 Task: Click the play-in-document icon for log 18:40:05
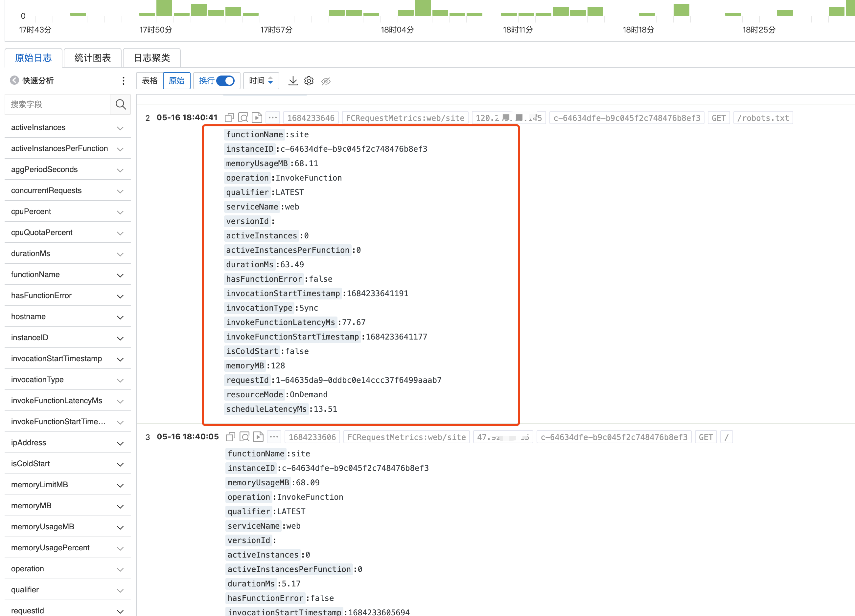point(258,437)
